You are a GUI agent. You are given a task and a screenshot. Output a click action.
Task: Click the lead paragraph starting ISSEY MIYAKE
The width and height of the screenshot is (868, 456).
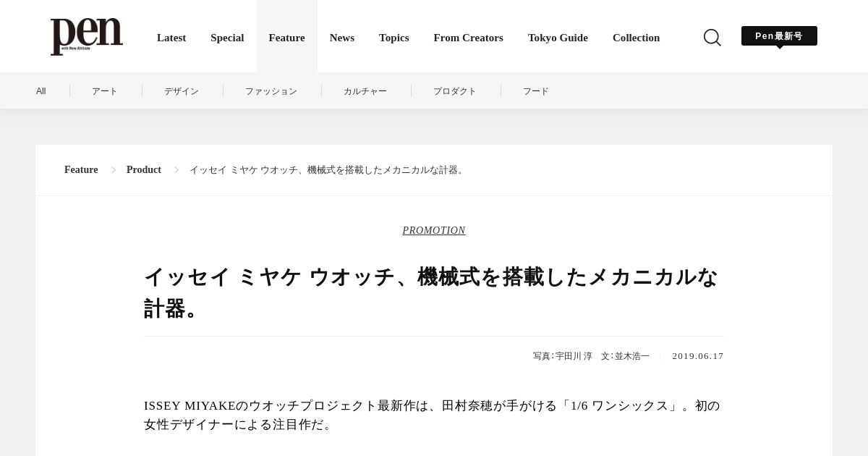[x=433, y=415]
